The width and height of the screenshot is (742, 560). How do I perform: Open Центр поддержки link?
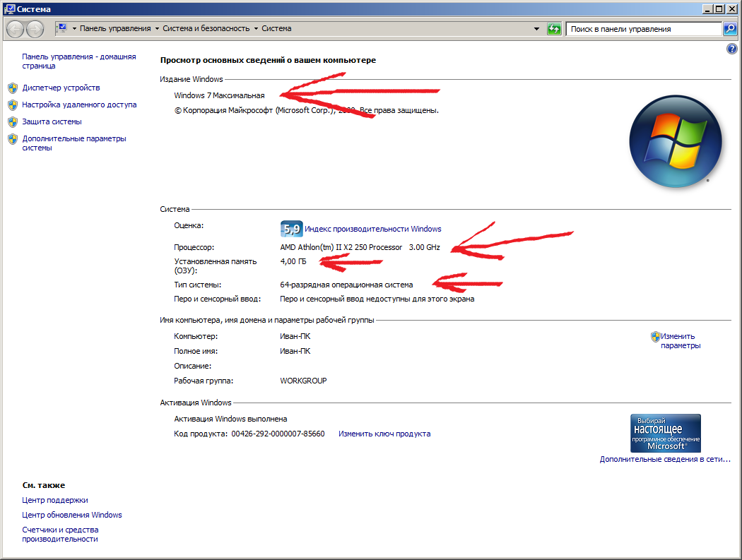point(55,500)
